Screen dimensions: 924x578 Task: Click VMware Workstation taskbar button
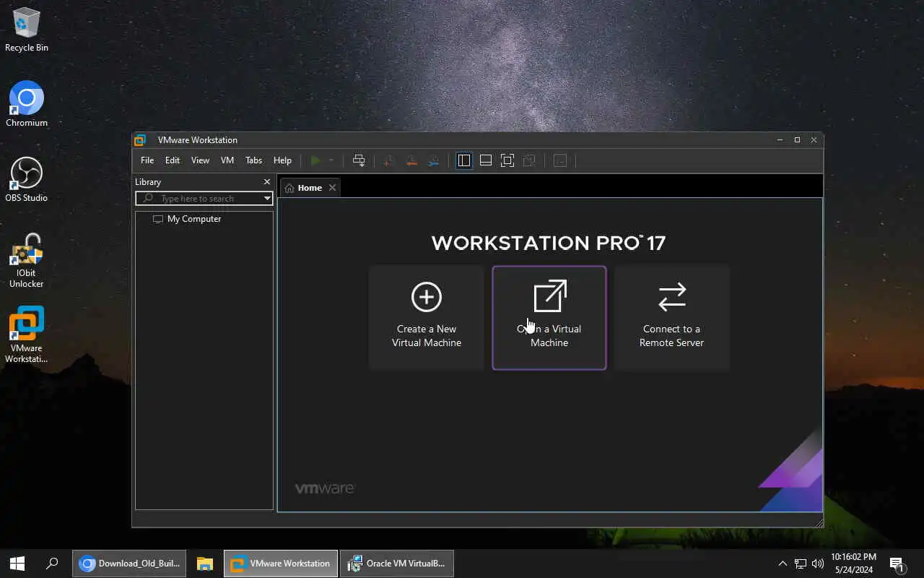pos(281,564)
